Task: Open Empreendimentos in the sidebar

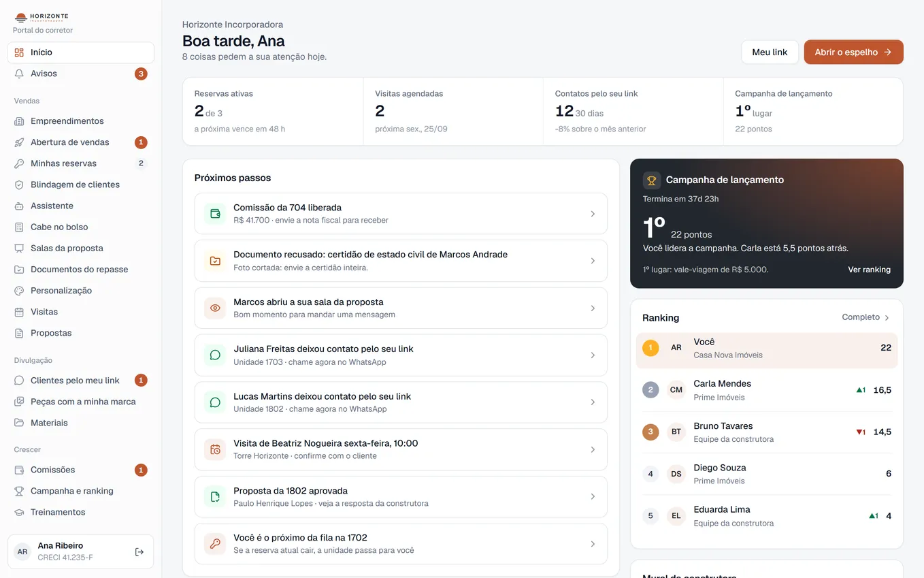Action: click(x=81, y=121)
